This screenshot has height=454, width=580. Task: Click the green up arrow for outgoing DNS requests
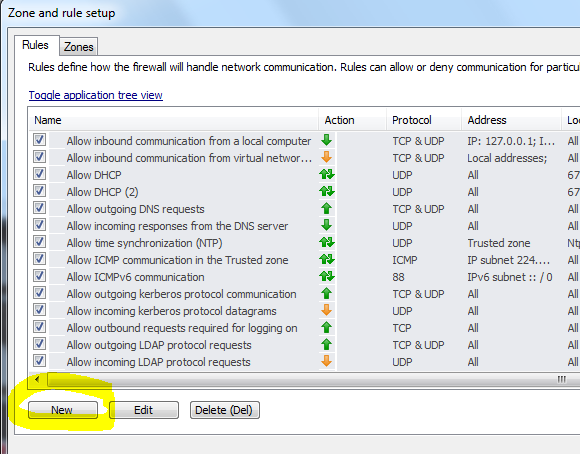[x=326, y=208]
